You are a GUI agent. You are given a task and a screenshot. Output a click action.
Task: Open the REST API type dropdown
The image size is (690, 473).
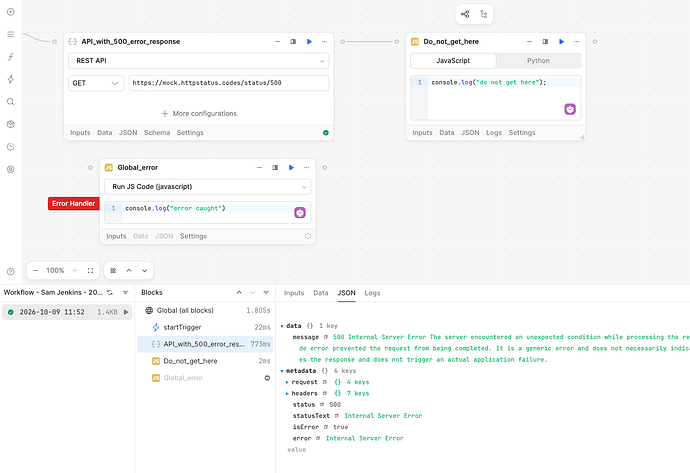[x=198, y=61]
